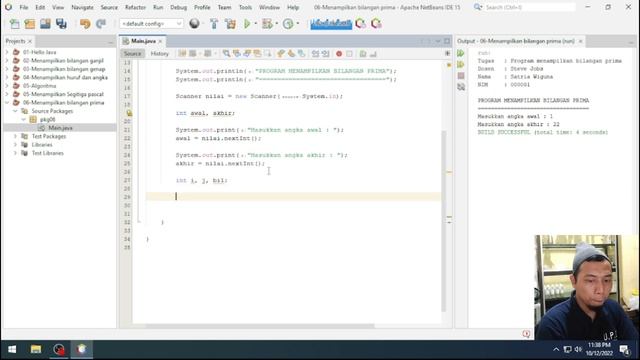Click the Search input field at top right
This screenshot has height=360, width=640.
(x=530, y=7)
